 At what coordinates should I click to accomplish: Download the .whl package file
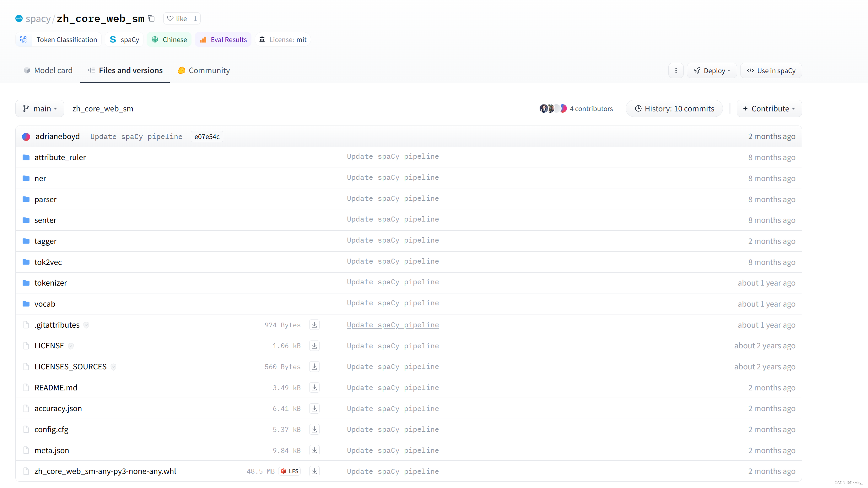[314, 471]
